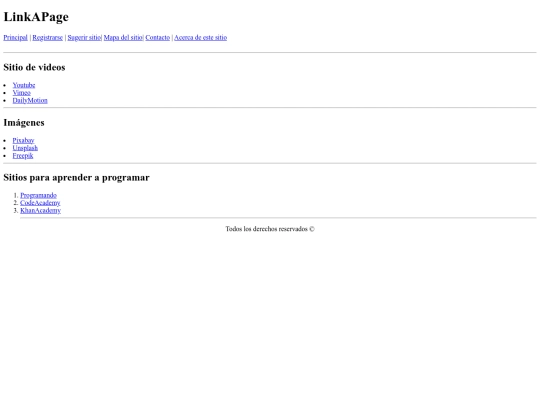Screen dimensions: 540x405
Task: Open the Contacto link
Action: pyautogui.click(x=158, y=38)
